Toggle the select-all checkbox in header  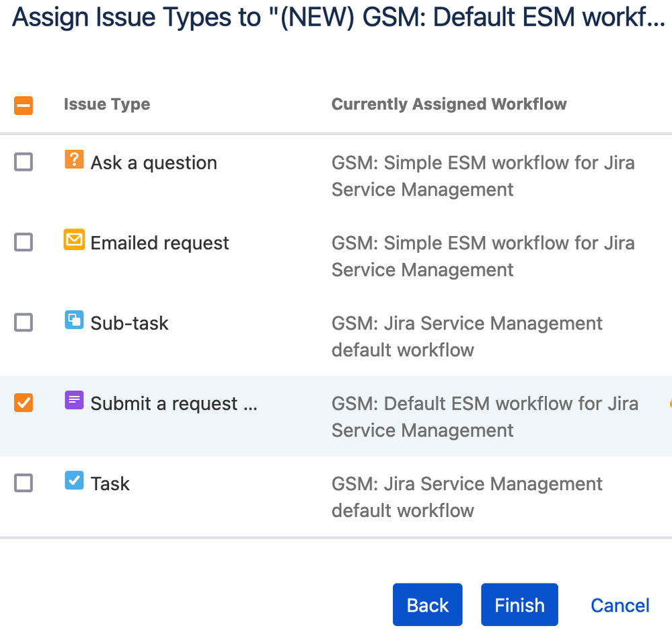[24, 106]
